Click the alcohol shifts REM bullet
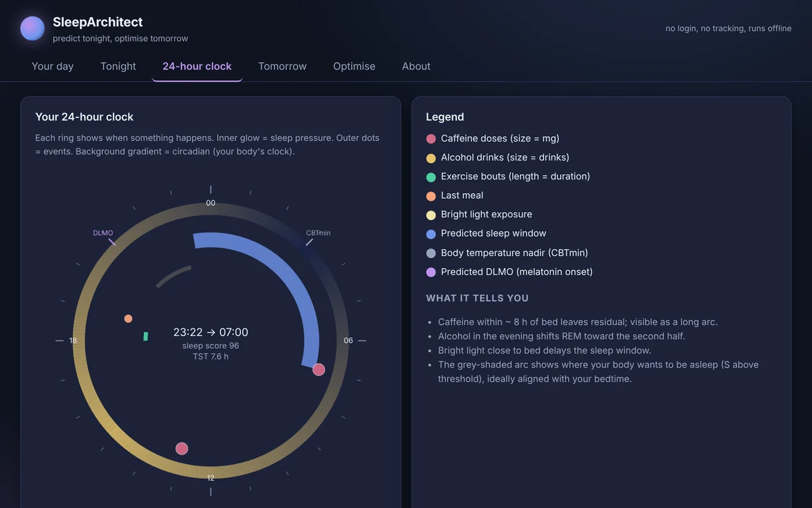 [x=562, y=336]
